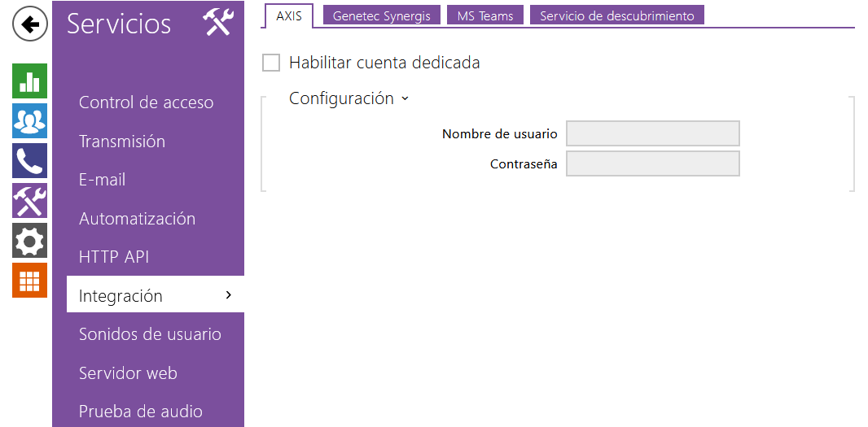Open the gear system settings icon
Image resolution: width=868 pixels, height=427 pixels.
tap(29, 241)
